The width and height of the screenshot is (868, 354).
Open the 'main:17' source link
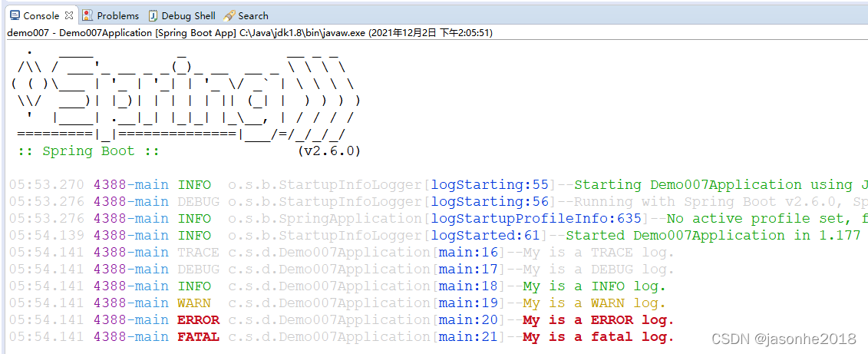469,270
